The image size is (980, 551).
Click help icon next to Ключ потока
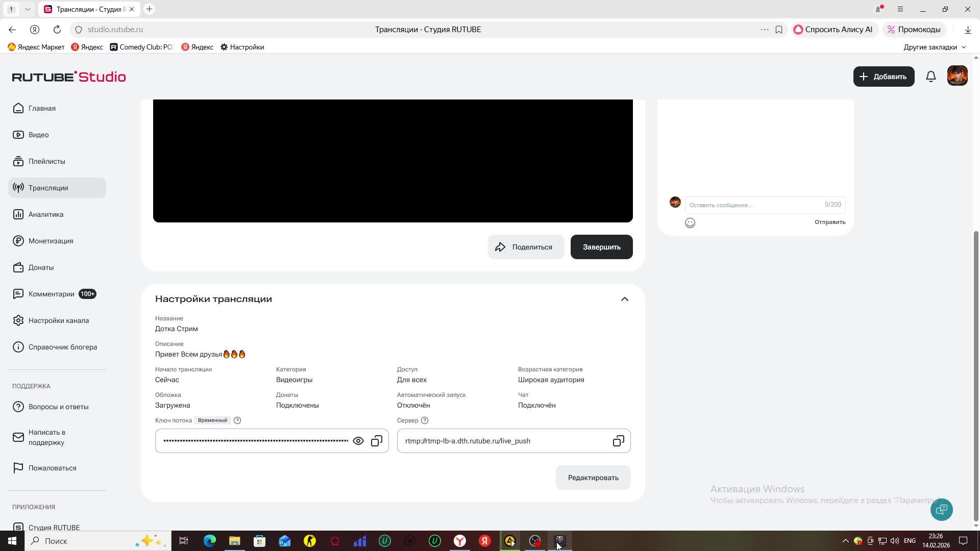237,420
